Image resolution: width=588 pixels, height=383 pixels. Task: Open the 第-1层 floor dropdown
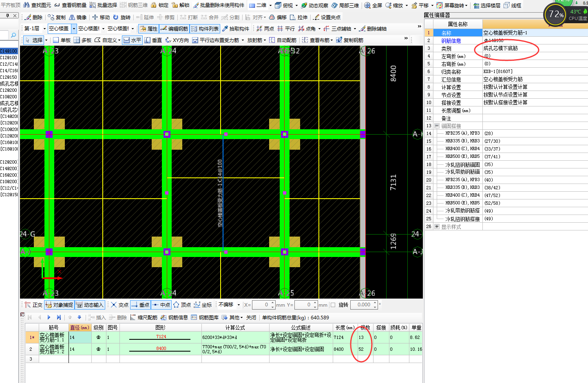click(44, 29)
